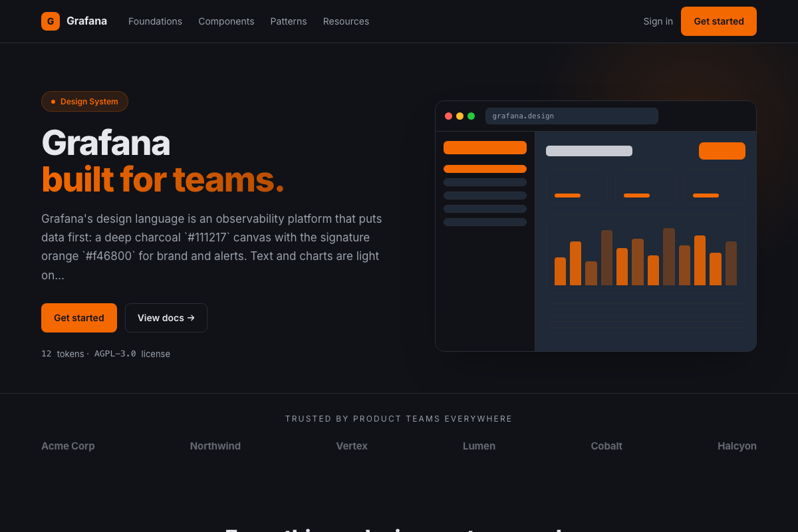Click the Grafana brand name in header
The height and width of the screenshot is (532, 798).
click(86, 21)
